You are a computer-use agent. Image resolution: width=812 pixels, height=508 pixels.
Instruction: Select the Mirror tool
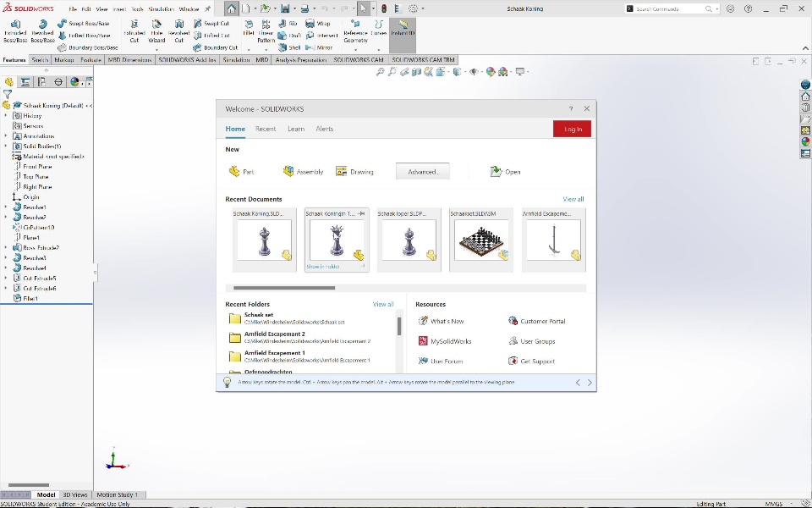319,47
